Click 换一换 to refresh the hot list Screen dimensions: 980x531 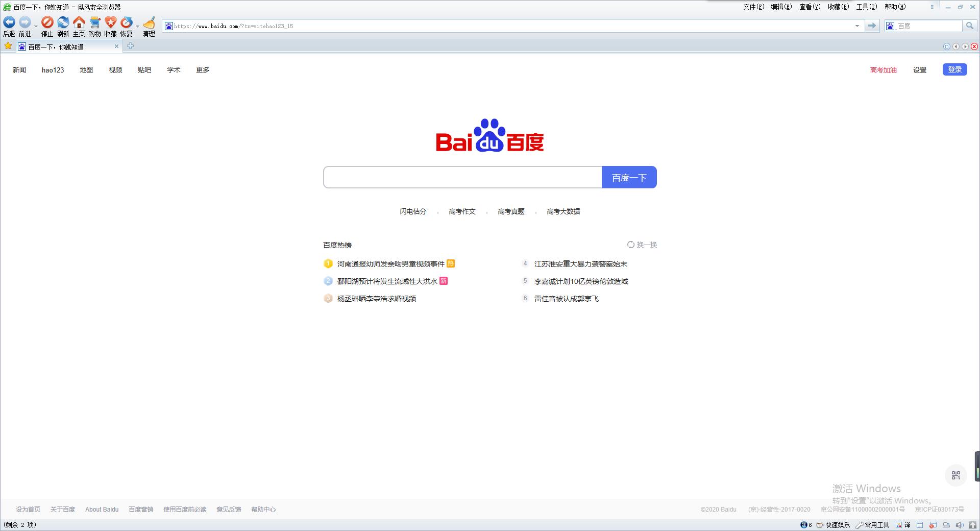645,245
